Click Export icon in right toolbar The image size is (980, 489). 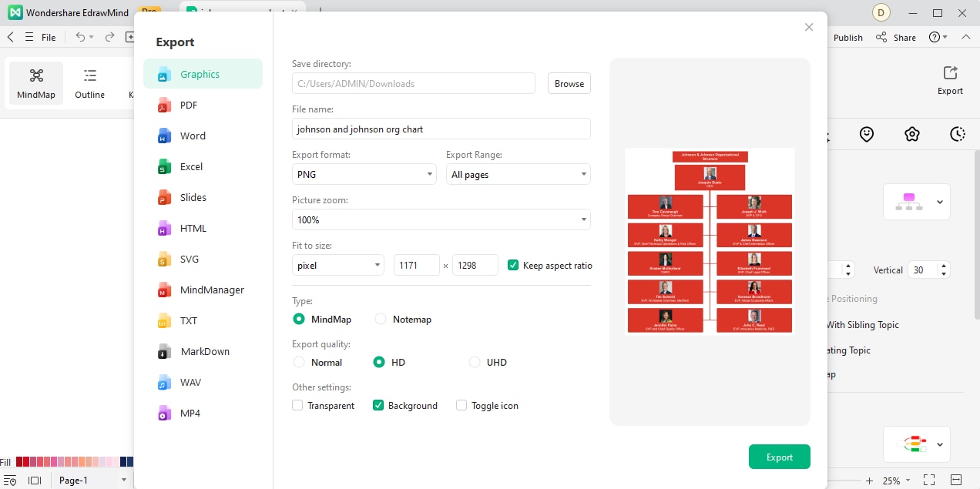click(950, 80)
